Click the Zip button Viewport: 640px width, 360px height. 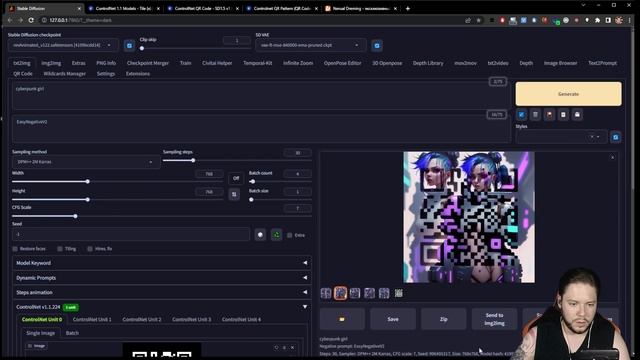coord(444,319)
